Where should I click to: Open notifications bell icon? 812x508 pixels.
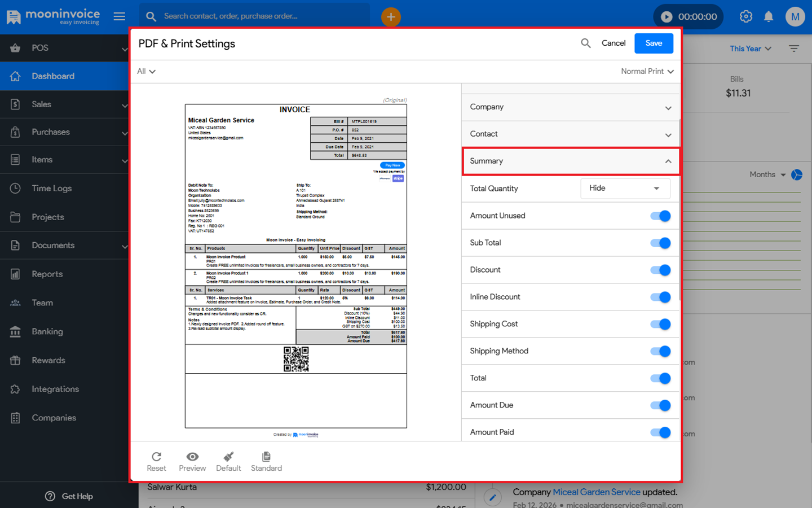tap(769, 17)
